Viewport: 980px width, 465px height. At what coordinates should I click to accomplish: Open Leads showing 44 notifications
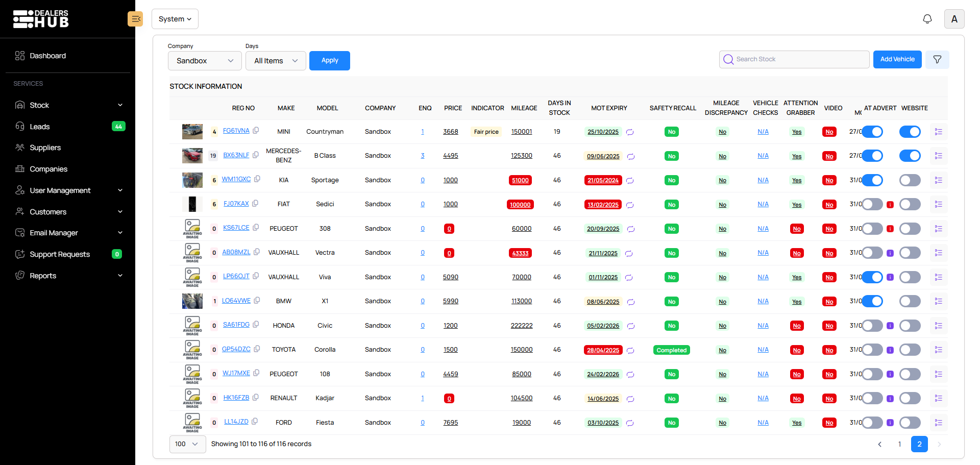pos(40,127)
